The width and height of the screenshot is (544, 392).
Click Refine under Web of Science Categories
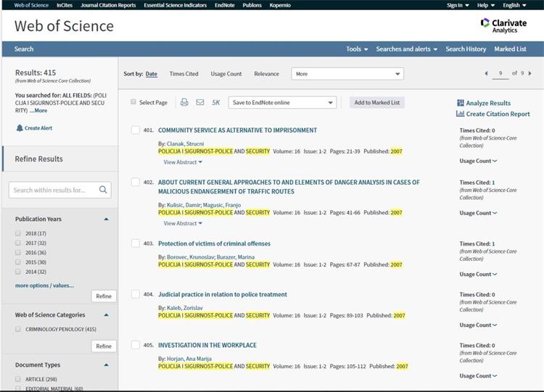click(104, 346)
